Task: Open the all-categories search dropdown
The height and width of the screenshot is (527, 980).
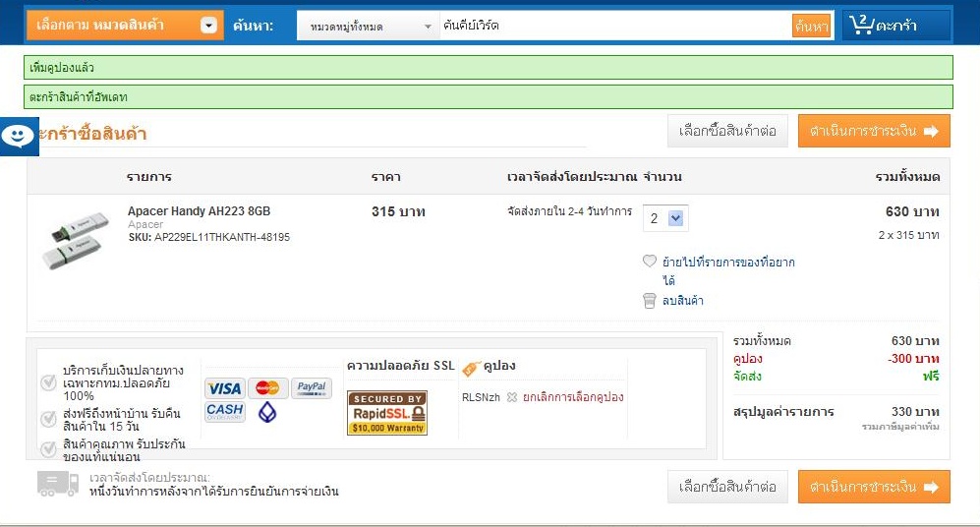Action: coord(369,26)
